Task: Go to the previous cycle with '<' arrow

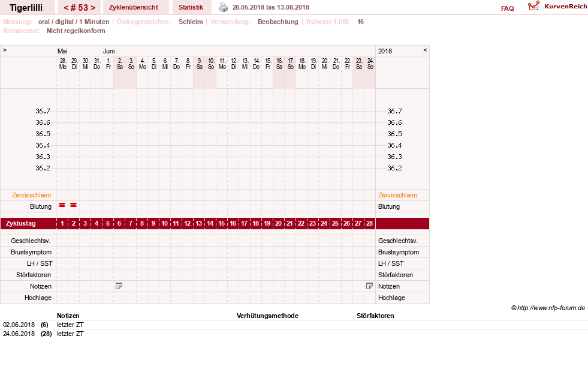Action: [x=66, y=8]
